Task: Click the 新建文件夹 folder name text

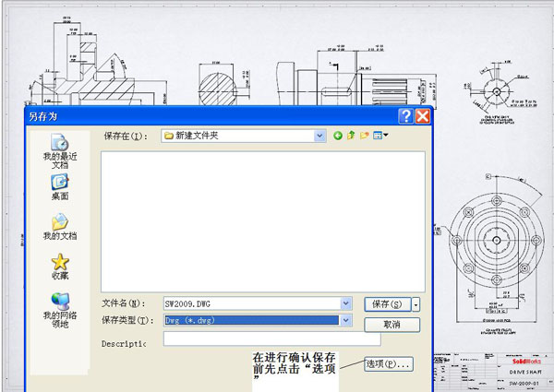Action: [197, 136]
